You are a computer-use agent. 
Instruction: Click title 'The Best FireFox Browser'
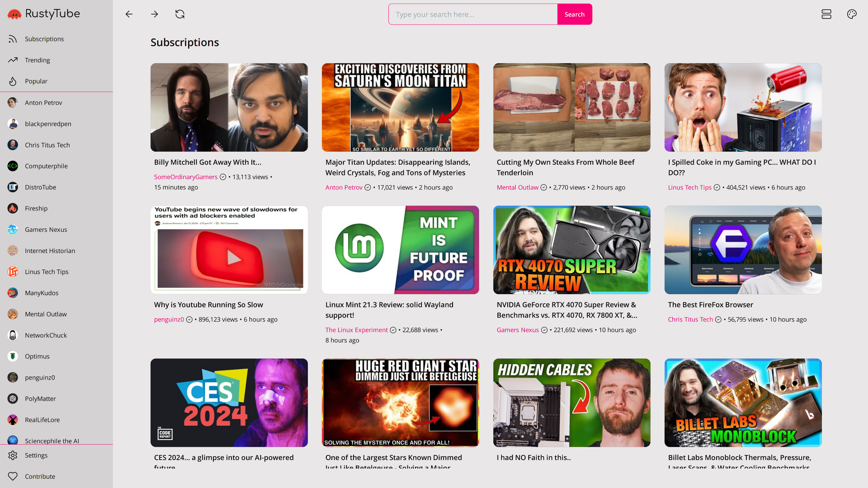tap(710, 305)
